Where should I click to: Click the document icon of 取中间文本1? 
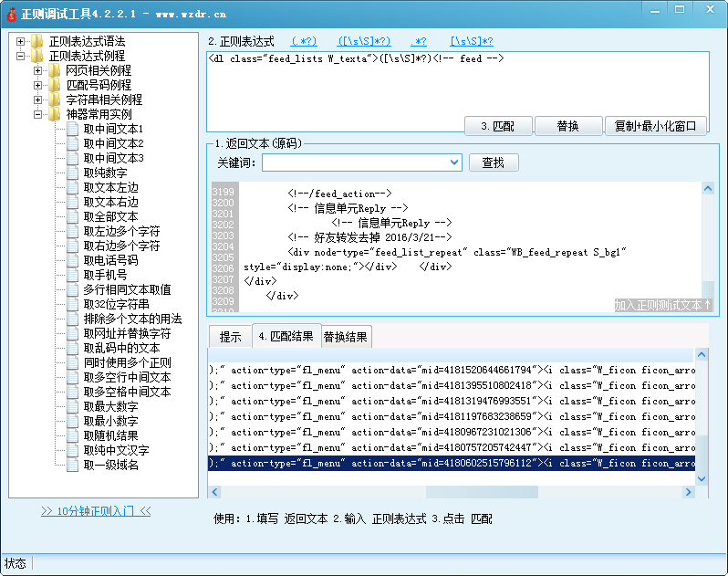click(x=72, y=129)
